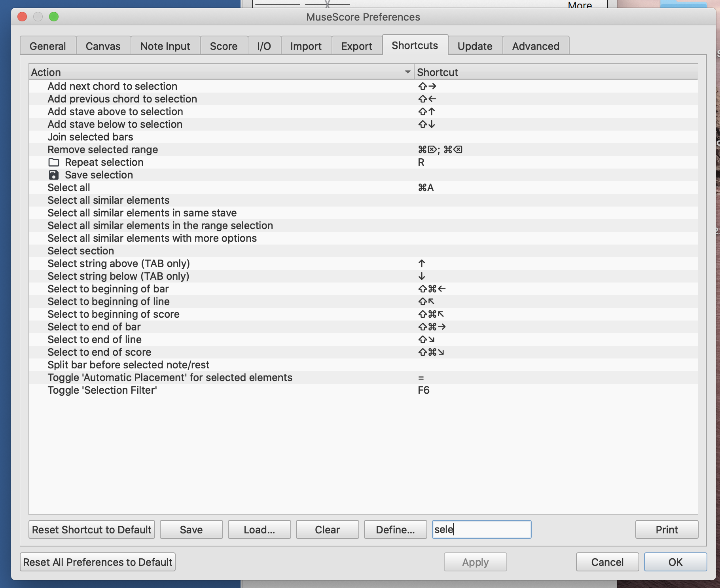Open the Import tab
Image resolution: width=720 pixels, height=588 pixels.
point(306,46)
